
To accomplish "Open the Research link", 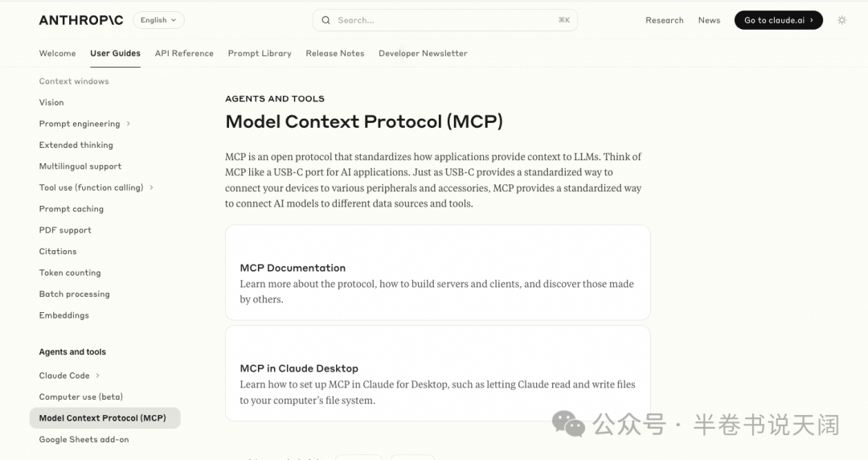I will (x=664, y=20).
